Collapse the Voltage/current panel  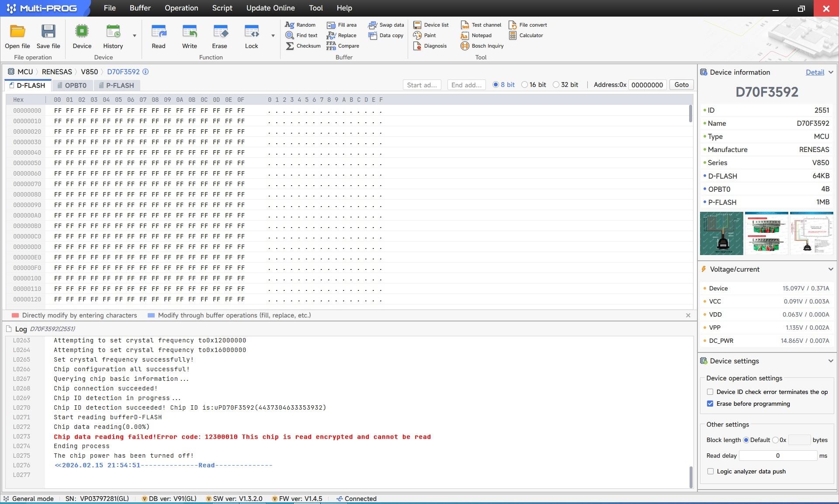(831, 269)
